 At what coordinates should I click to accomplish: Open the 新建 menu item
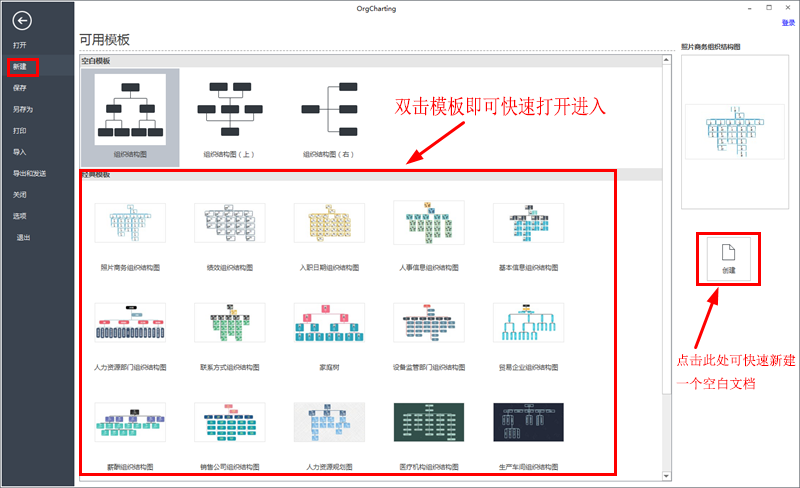[x=21, y=67]
